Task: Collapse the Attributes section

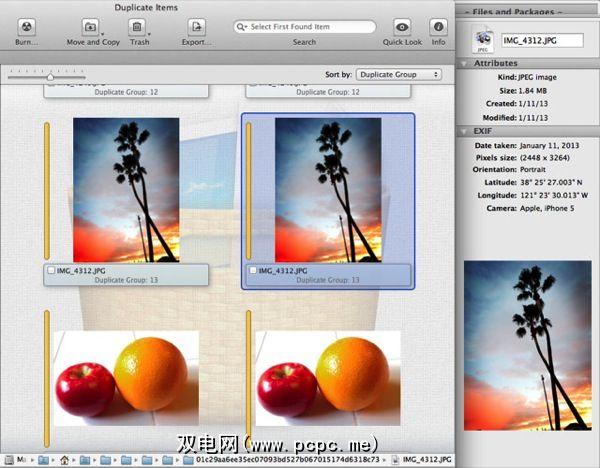Action: pos(463,62)
